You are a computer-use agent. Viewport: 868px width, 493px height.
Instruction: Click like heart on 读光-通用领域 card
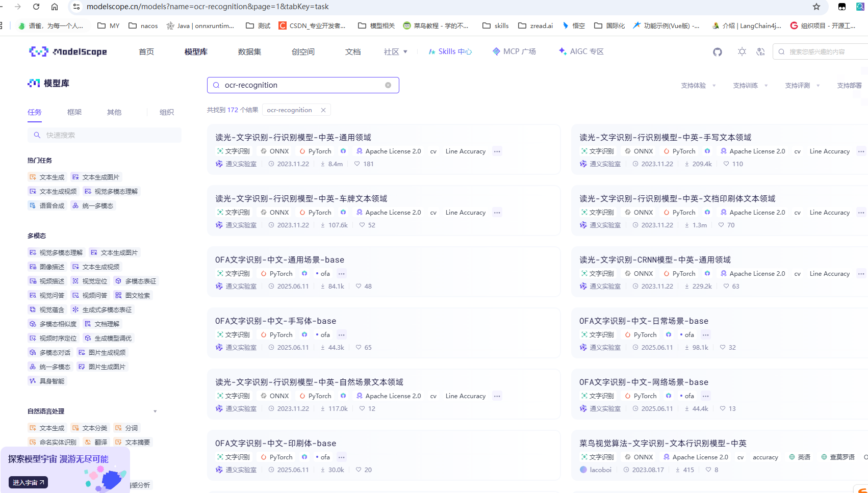click(x=357, y=164)
